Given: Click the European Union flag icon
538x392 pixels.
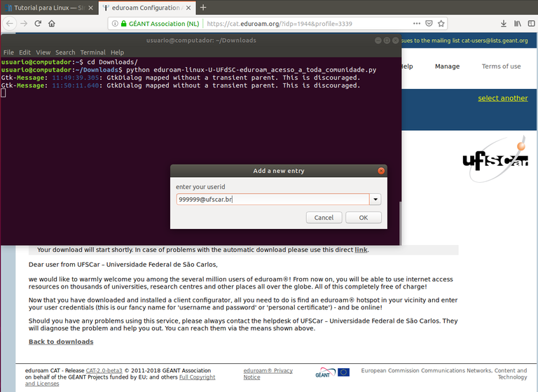Looking at the screenshot, I should tap(343, 372).
